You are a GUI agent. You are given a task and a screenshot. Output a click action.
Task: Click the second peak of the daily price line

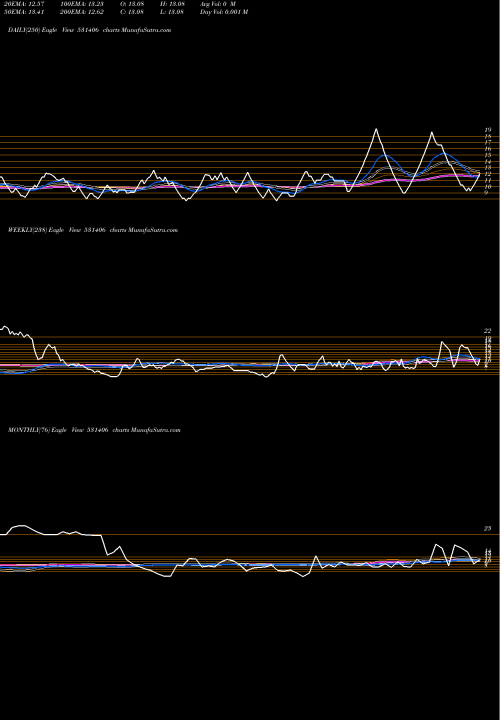pyautogui.click(x=432, y=133)
